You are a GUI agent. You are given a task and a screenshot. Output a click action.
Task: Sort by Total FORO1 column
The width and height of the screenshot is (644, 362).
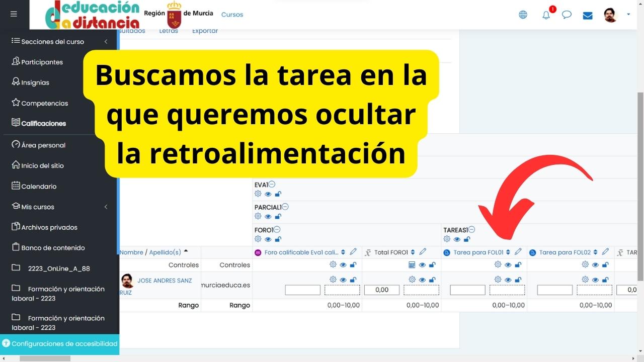pos(413,252)
